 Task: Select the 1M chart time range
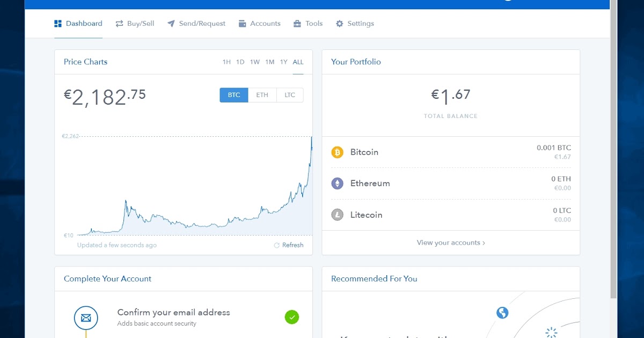(x=269, y=62)
